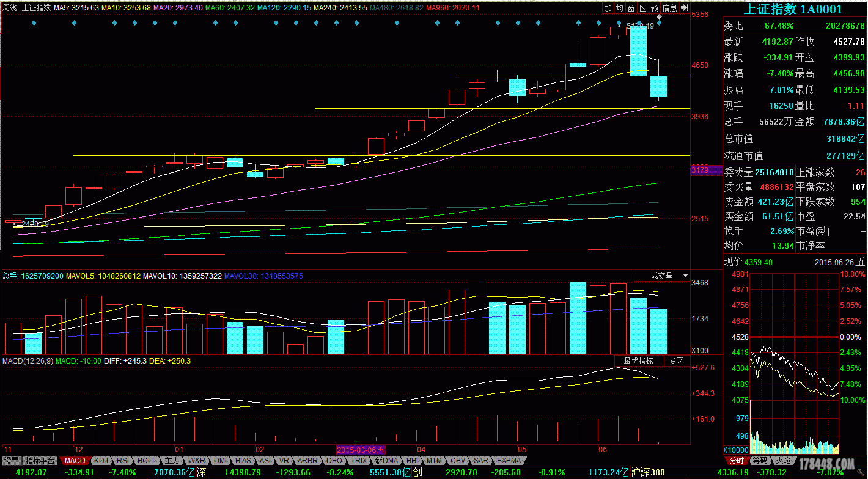The height and width of the screenshot is (479, 868).
Task: Click the MA60: 2407.32 value label
Action: 230,8
